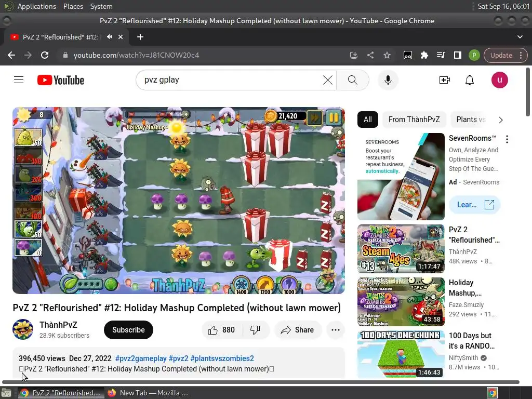Open the #plantsvszombies2 hashtag link
The width and height of the screenshot is (532, 399).
222,358
